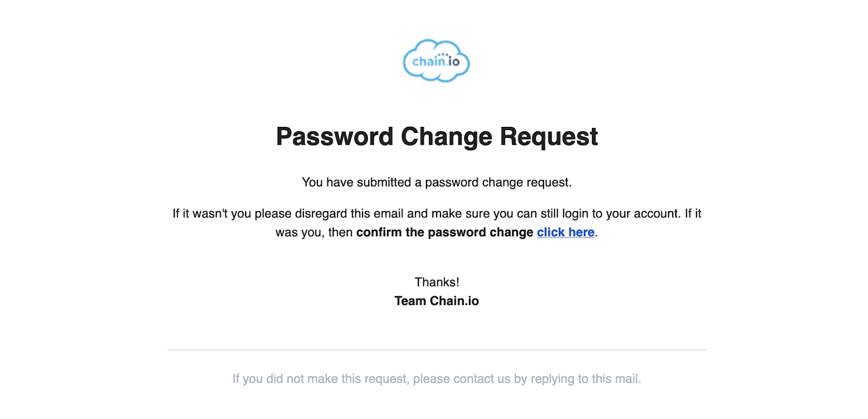Click the 'You have submitted a password change request' sentence
This screenshot has width=868, height=419.
pyautogui.click(x=437, y=183)
